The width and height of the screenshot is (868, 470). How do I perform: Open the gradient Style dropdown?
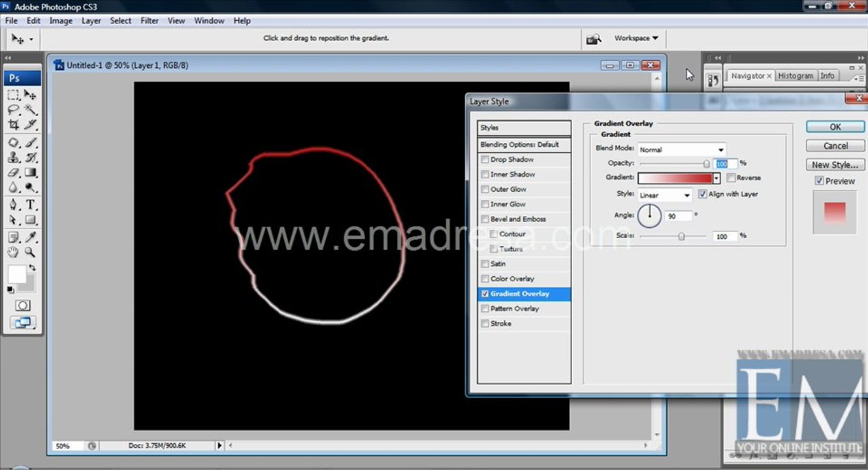click(x=665, y=195)
